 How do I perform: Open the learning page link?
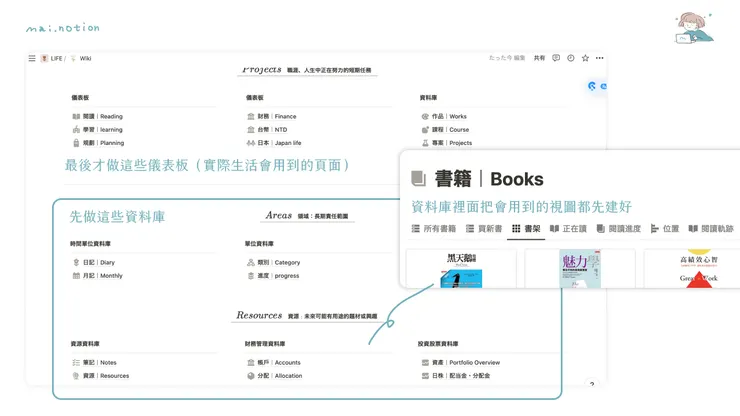[103, 129]
